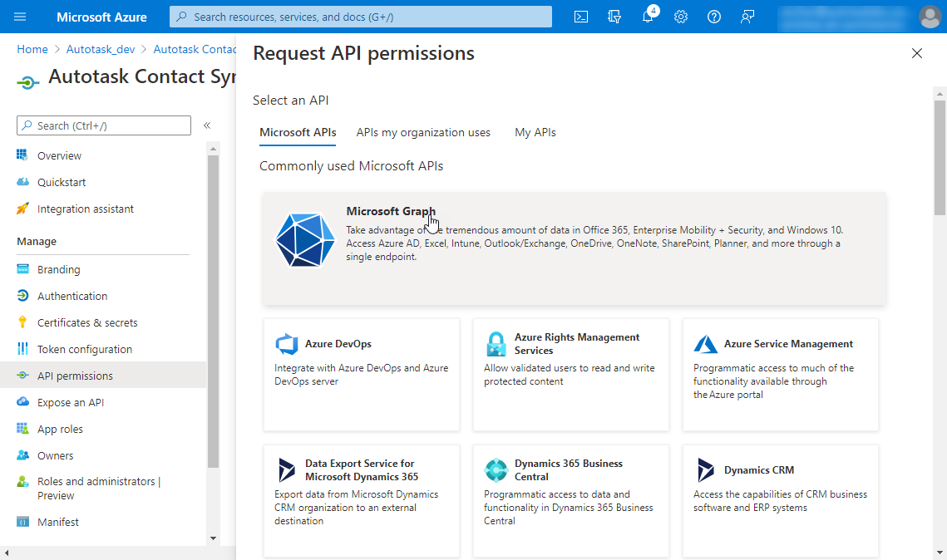Switch to APIs my organization uses tab
Viewport: 947px width, 560px height.
(x=423, y=132)
